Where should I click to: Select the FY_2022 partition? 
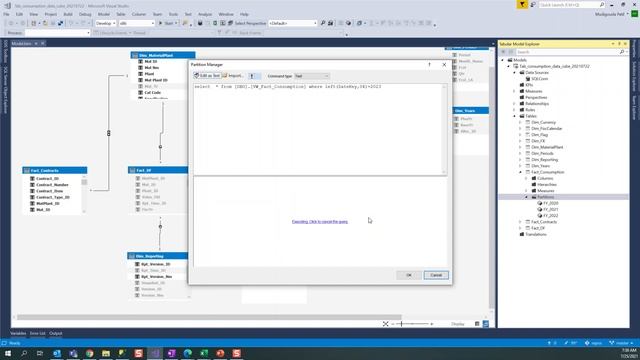pyautogui.click(x=550, y=216)
